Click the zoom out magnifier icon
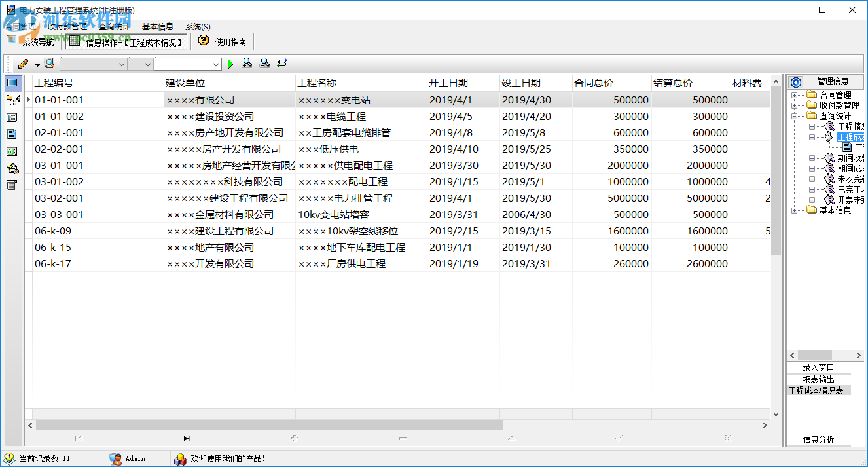 [264, 63]
